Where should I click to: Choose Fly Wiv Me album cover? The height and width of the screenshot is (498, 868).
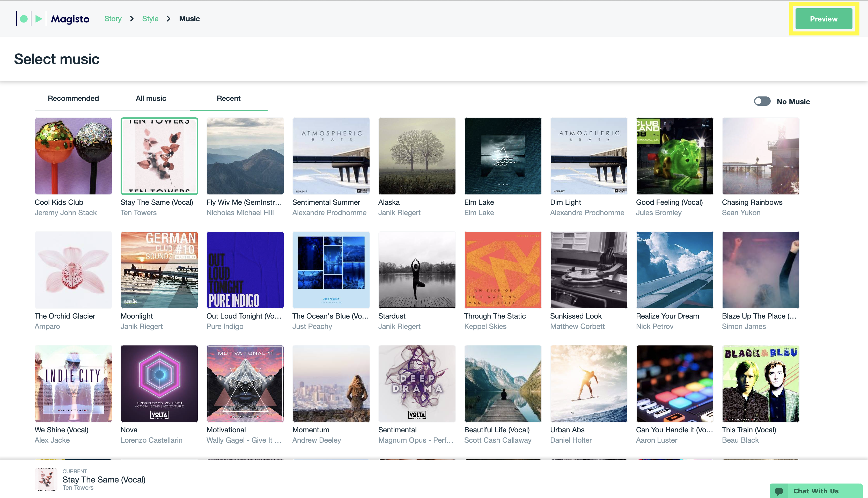coord(245,156)
